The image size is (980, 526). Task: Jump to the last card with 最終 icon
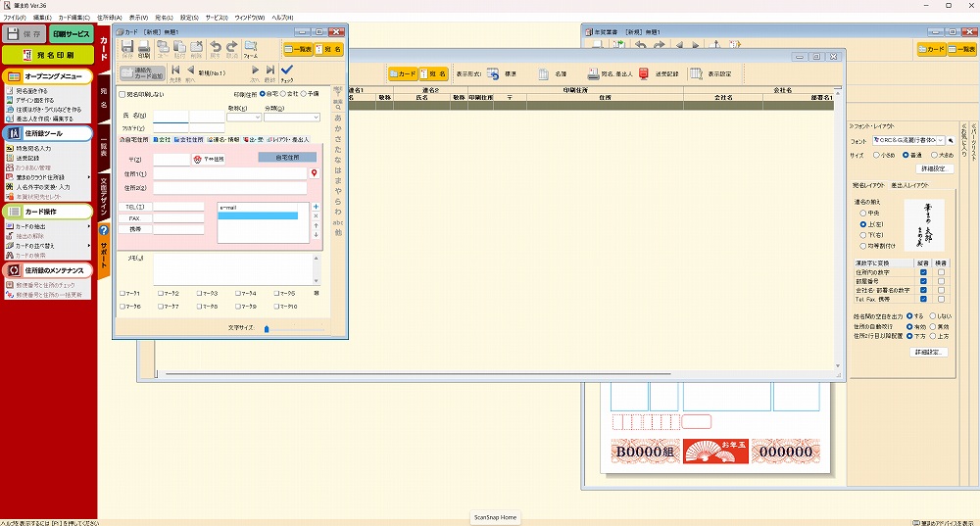click(269, 71)
